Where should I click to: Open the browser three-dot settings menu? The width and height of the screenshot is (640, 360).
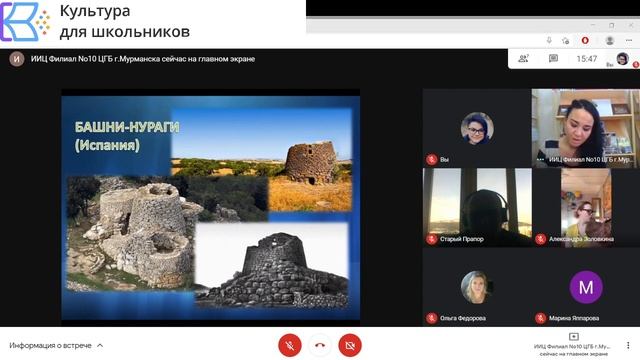[629, 40]
